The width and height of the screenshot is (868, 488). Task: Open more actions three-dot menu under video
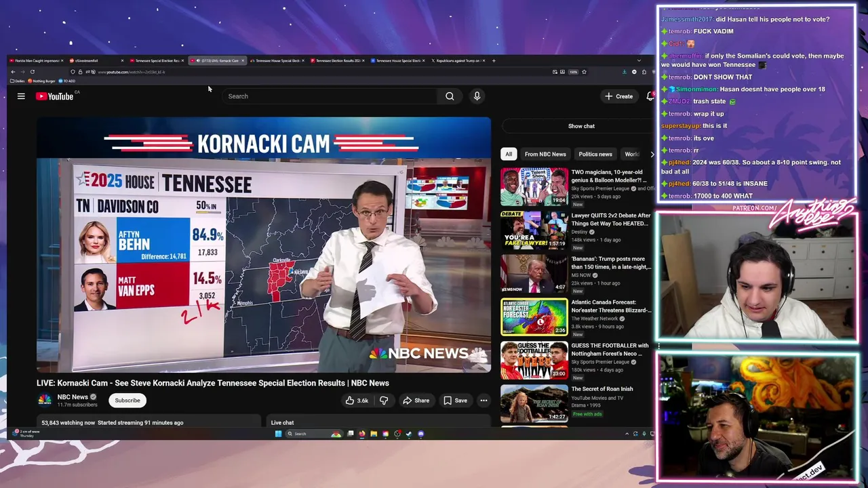pos(484,401)
